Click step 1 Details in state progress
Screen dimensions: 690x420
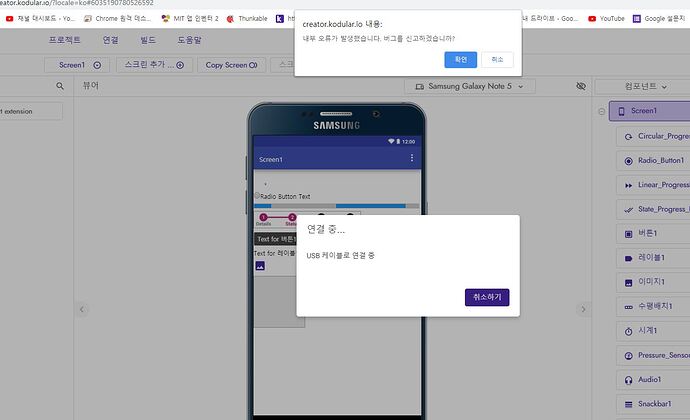(263, 219)
